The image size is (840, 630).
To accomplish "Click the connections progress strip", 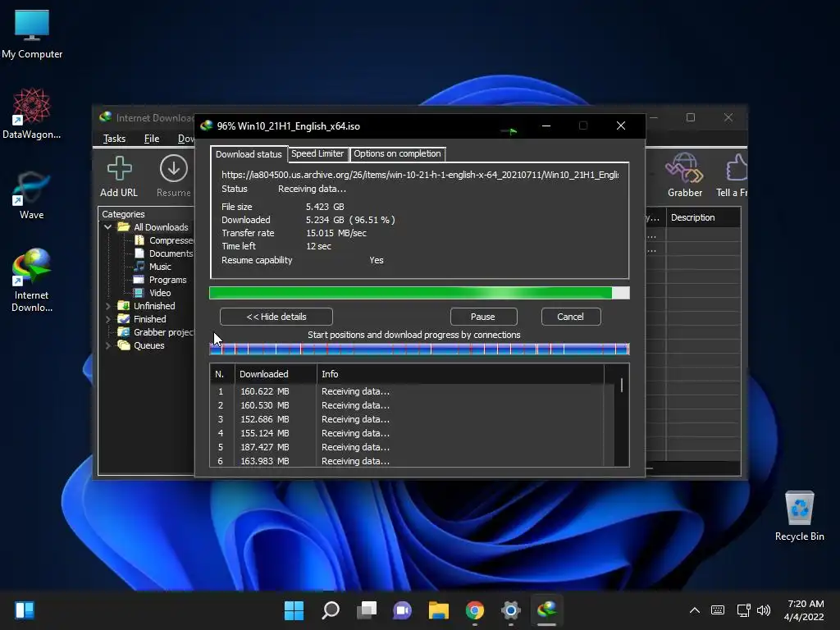I will 419,349.
